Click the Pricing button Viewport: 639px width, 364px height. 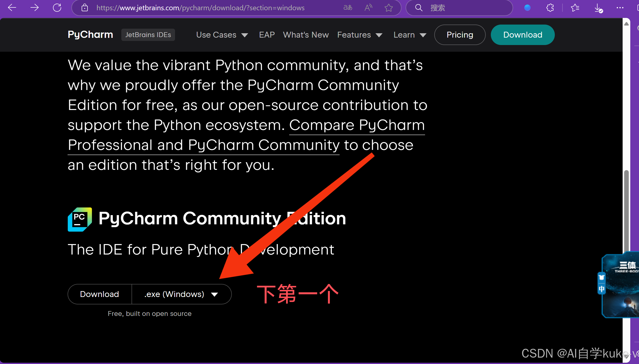tap(460, 35)
